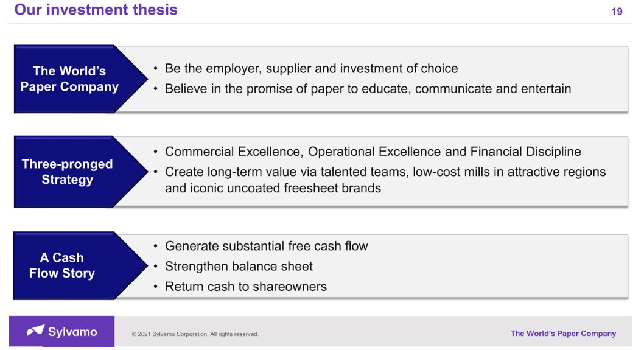This screenshot has height=350, width=644.
Task: Click the words "Commercial Excellence"
Action: (234, 152)
